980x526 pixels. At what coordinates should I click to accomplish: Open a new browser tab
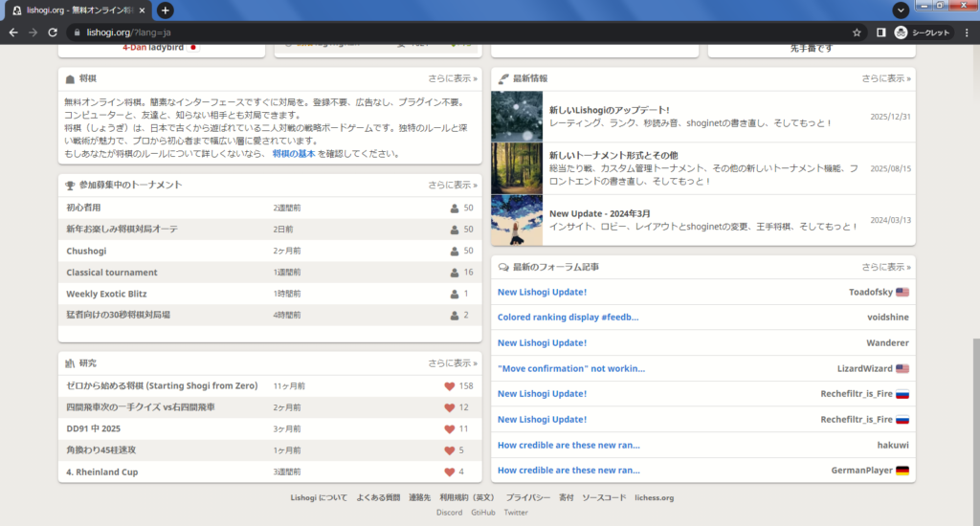(165, 10)
